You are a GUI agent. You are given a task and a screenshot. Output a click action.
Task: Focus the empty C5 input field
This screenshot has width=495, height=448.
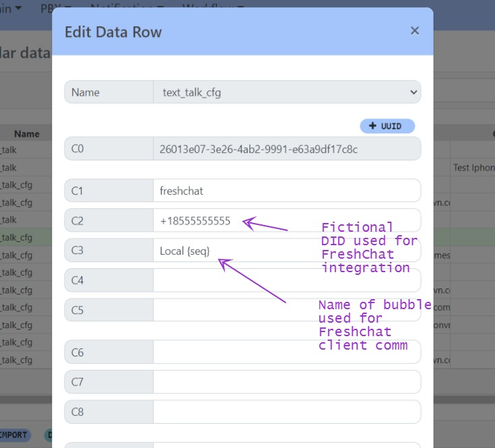[x=286, y=310]
